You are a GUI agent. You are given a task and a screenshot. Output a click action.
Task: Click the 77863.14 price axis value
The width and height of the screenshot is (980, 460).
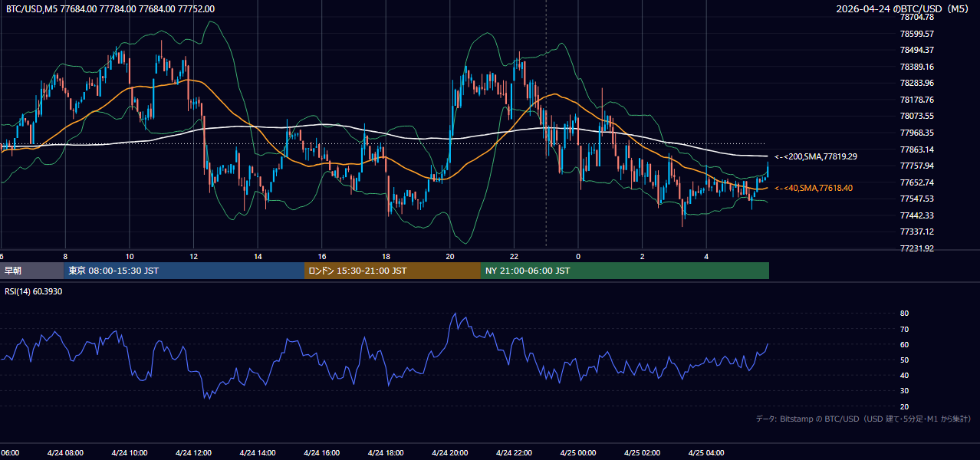[916, 149]
